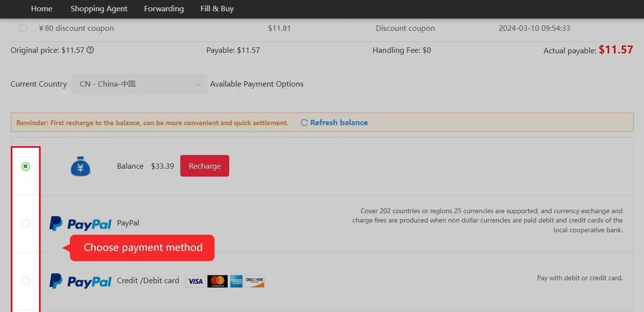Click the "Pay with debit or credit card." text
The image size is (644, 312).
coord(580,278)
